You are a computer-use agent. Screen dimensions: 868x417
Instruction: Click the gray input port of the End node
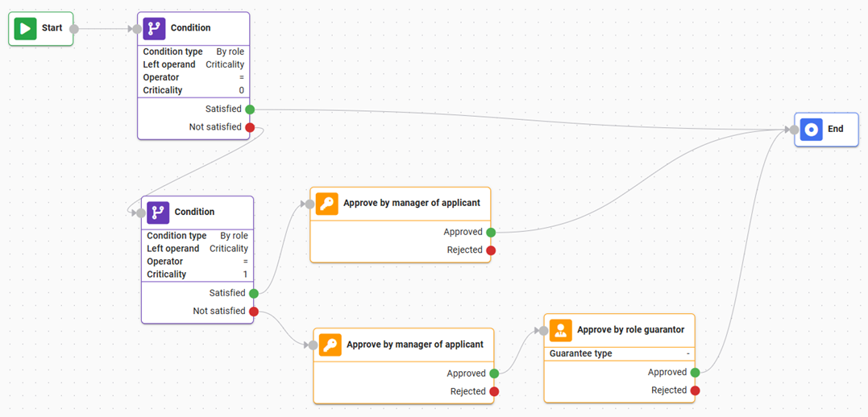click(794, 130)
